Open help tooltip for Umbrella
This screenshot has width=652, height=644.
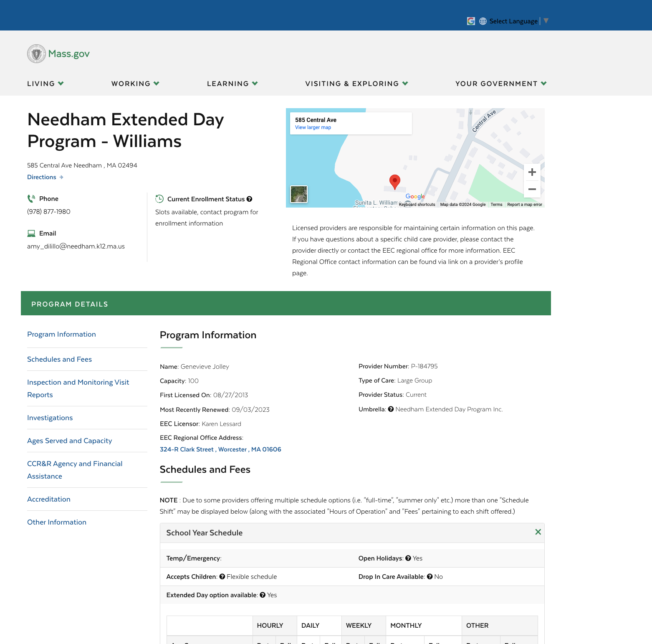pyautogui.click(x=391, y=409)
